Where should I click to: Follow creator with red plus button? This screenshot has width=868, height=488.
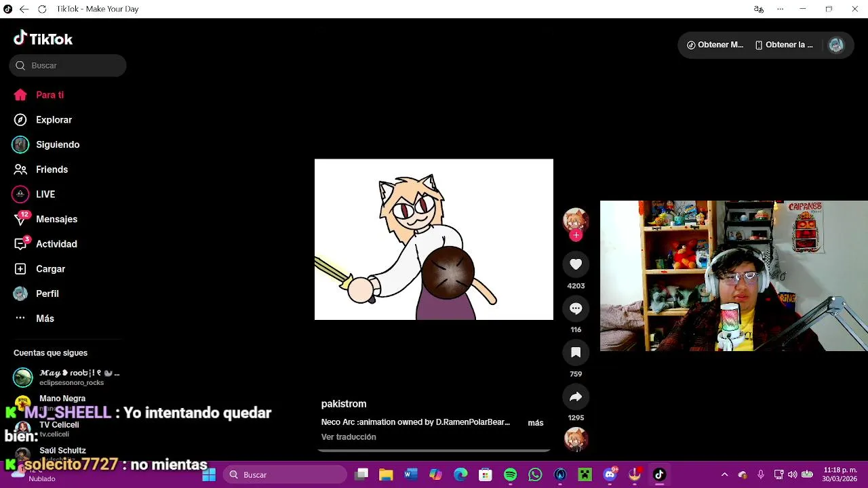click(x=576, y=235)
